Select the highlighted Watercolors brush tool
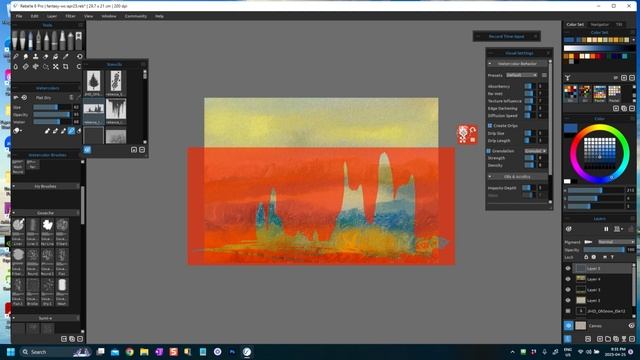The height and width of the screenshot is (360, 640). tap(31, 40)
